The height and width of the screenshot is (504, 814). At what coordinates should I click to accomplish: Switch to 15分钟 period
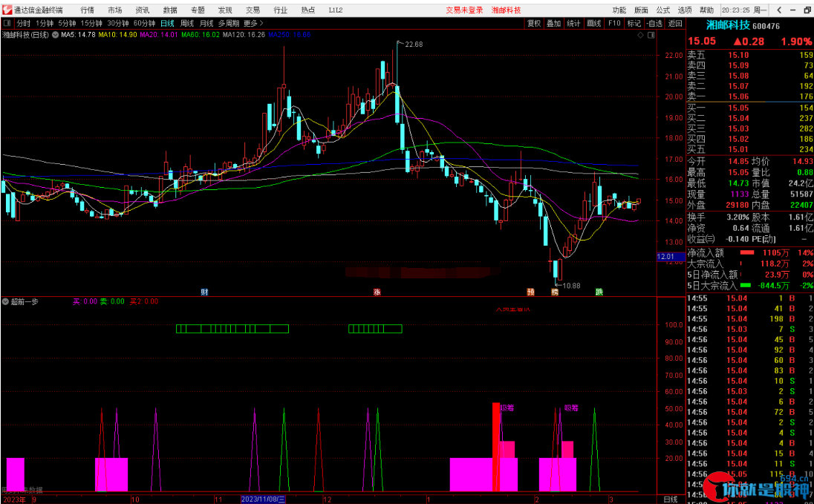(x=91, y=23)
